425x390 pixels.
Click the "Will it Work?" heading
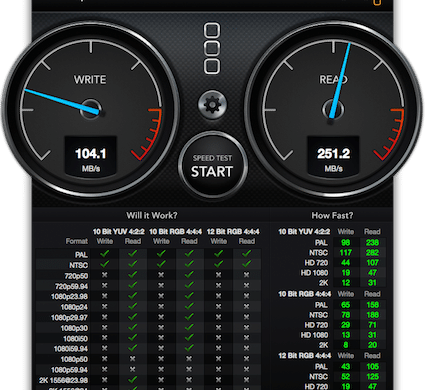pyautogui.click(x=152, y=215)
